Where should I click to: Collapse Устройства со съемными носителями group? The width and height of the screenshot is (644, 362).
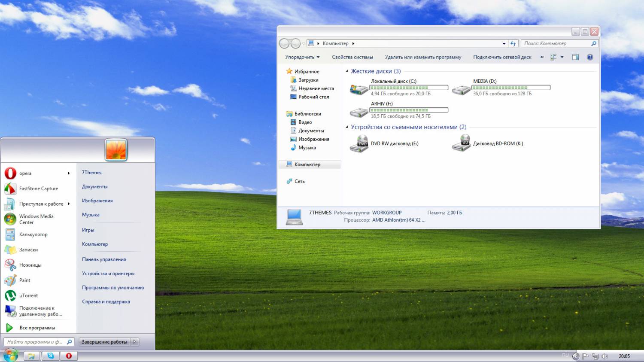[x=347, y=127]
